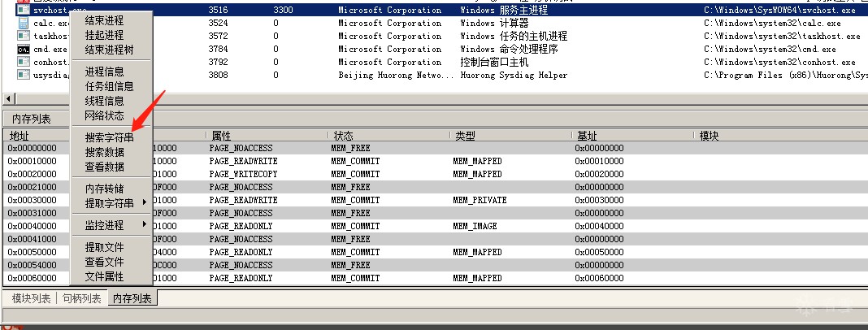
Task: Sort by the 基址 column header
Action: (x=587, y=136)
